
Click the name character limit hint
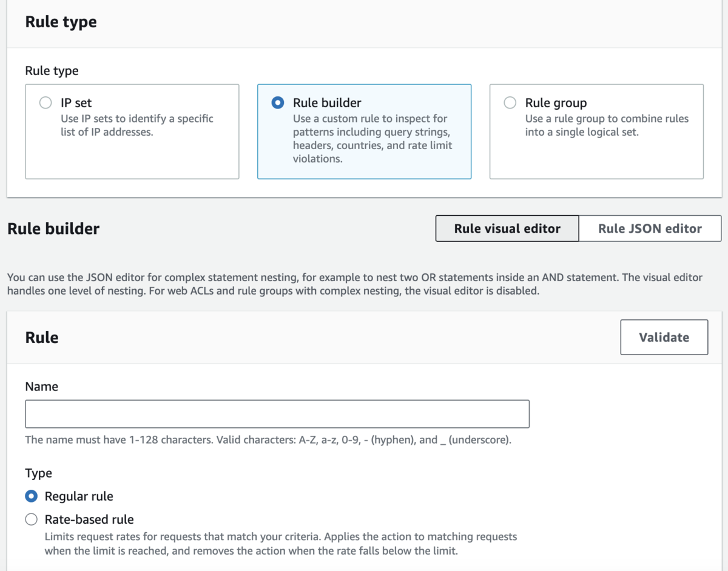pyautogui.click(x=268, y=439)
